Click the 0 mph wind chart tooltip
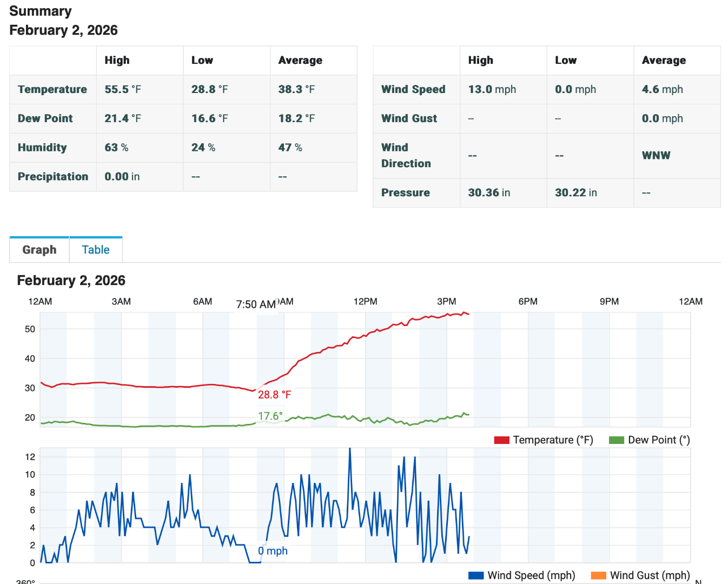The height and width of the screenshot is (584, 728). pyautogui.click(x=273, y=551)
